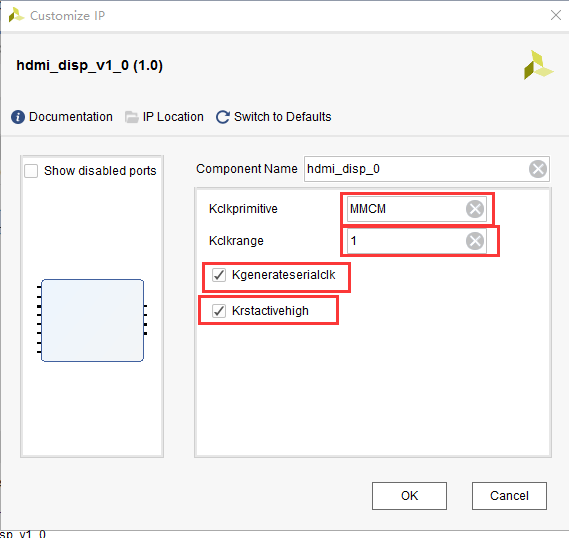Click the Krstactivehigh label
Image resolution: width=569 pixels, height=538 pixels.
270,311
